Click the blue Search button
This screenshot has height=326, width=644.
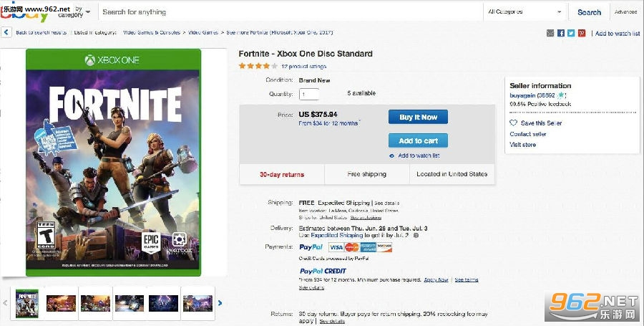[589, 12]
